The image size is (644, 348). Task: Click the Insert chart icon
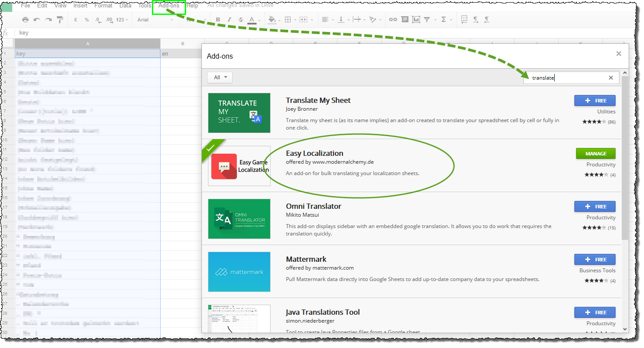pos(416,20)
